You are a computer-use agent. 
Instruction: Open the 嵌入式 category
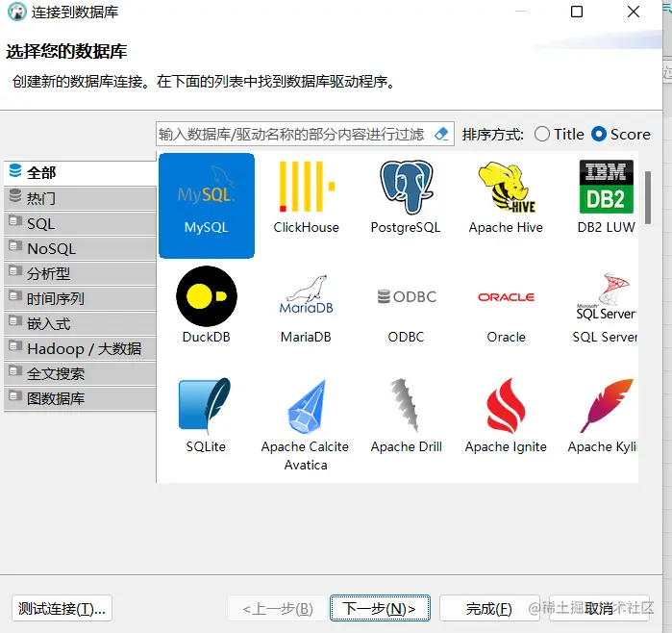pyautogui.click(x=80, y=323)
